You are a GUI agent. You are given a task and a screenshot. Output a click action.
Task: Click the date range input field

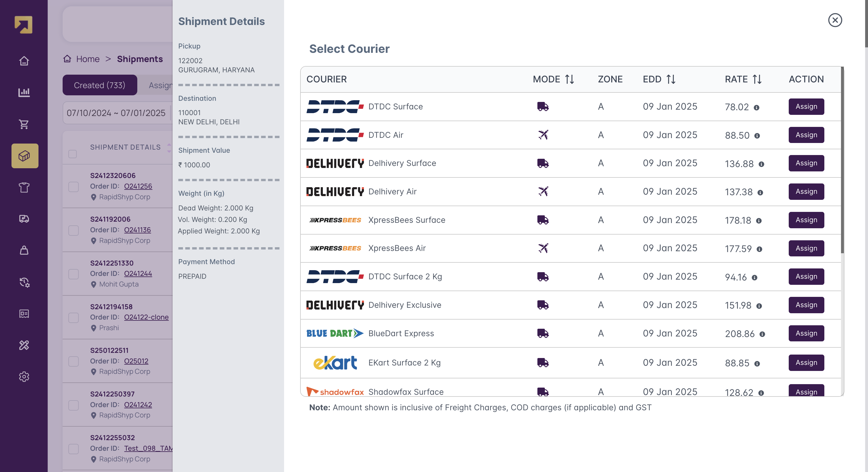pos(116,113)
